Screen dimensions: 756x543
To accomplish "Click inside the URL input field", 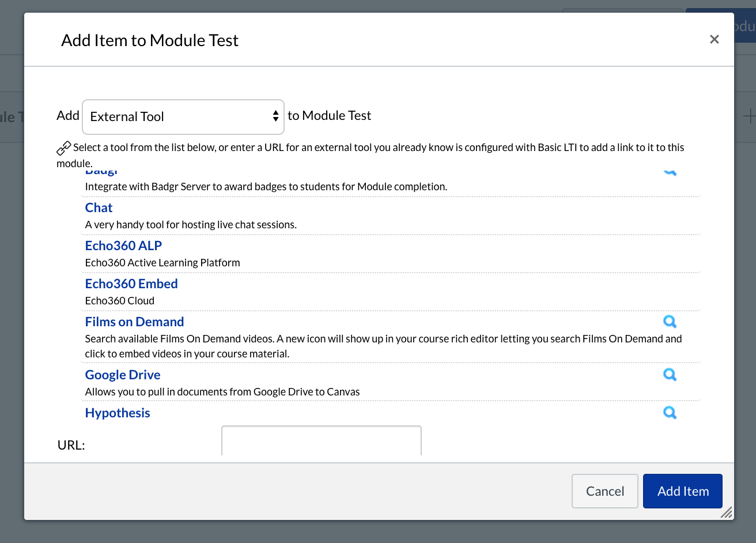I will (x=322, y=441).
